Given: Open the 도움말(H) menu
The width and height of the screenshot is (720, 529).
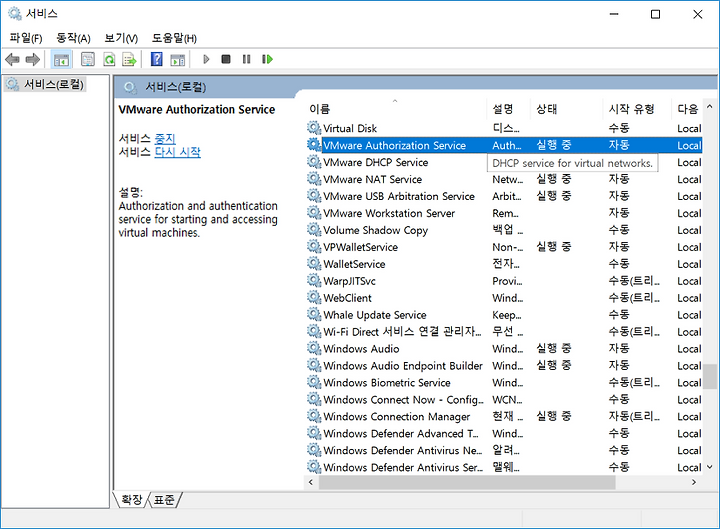Looking at the screenshot, I should [x=174, y=38].
